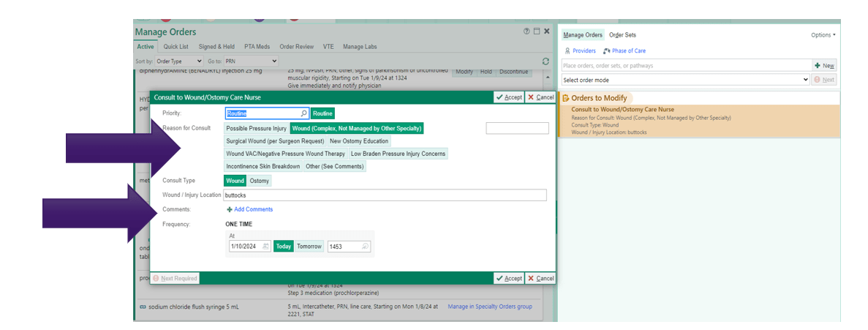The width and height of the screenshot is (868, 330).
Task: Switch to the Quick List tab
Action: click(x=177, y=47)
